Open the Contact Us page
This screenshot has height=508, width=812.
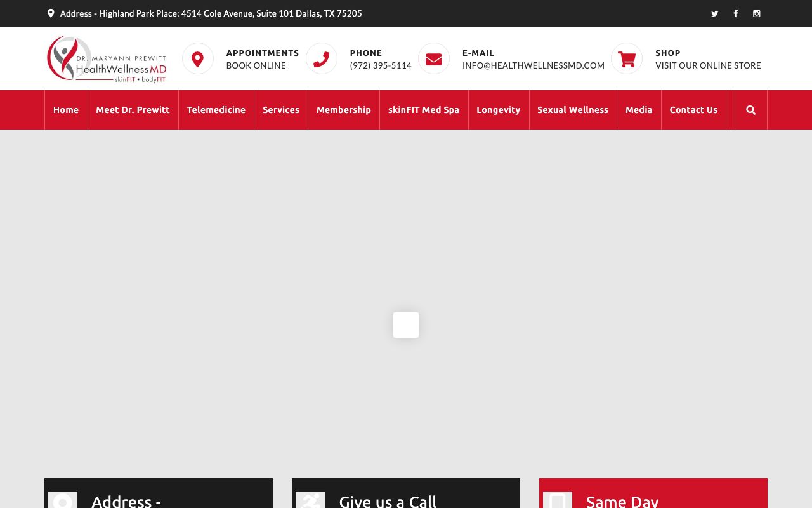[x=693, y=110]
